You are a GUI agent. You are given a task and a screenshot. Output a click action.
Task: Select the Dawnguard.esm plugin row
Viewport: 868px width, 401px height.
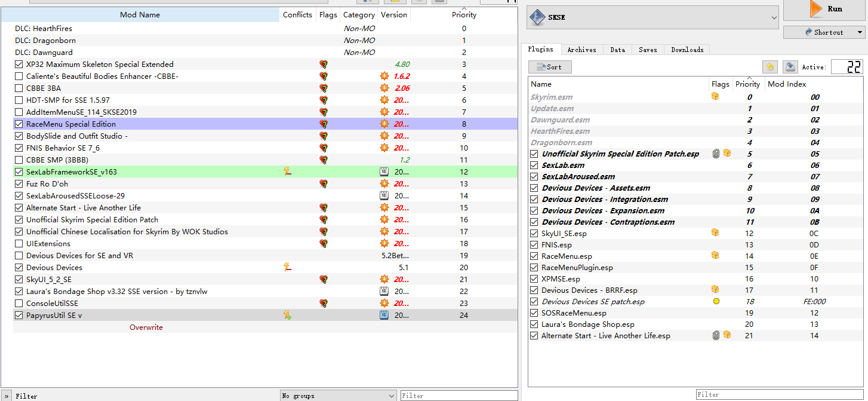point(697,120)
